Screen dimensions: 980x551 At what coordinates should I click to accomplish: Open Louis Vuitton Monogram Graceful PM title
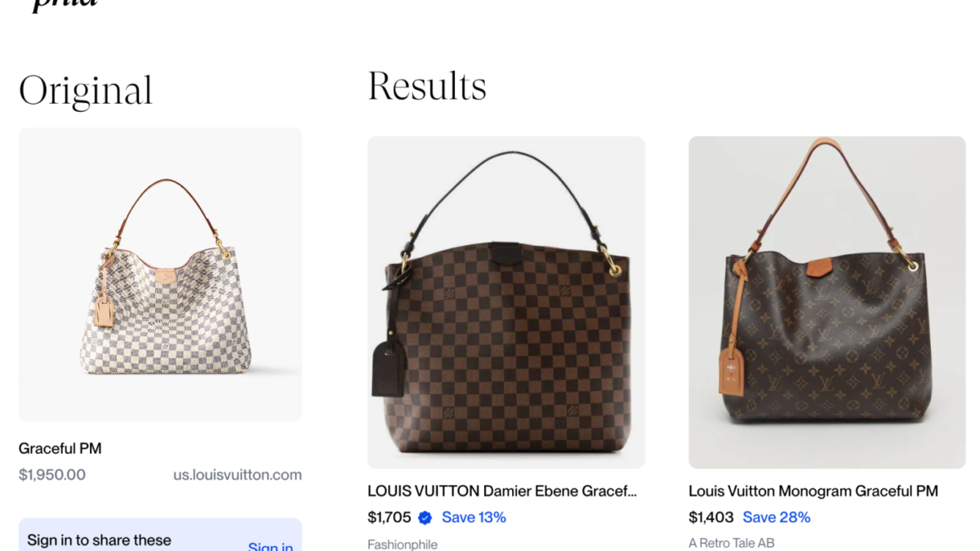[813, 491]
